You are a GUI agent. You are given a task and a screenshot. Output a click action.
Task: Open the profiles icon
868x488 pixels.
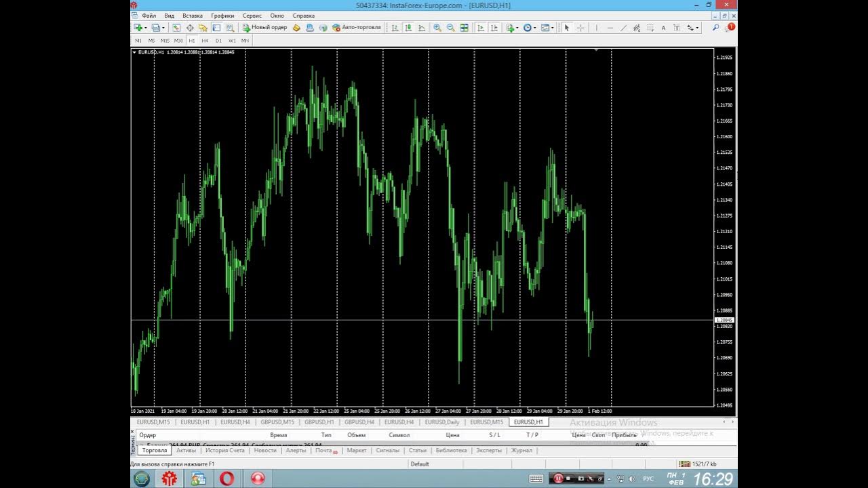pos(155,28)
